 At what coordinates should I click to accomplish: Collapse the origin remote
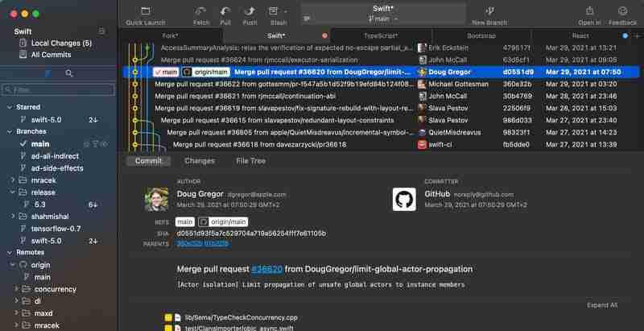click(13, 265)
